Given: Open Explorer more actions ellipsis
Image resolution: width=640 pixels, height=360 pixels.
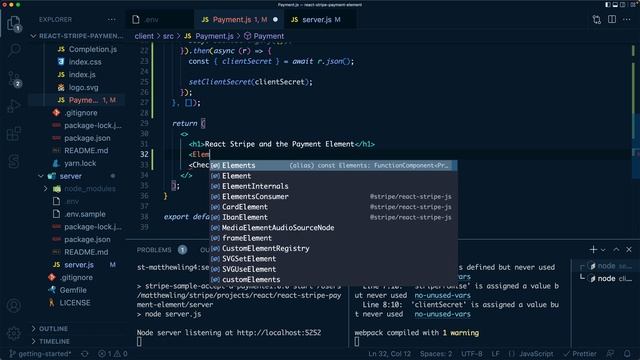Looking at the screenshot, I should click(x=111, y=20).
